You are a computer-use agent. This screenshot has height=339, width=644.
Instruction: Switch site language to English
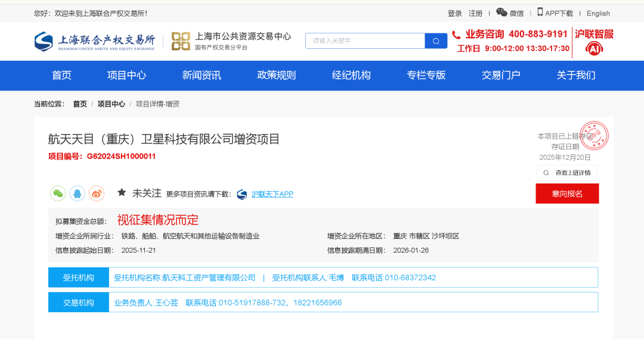tap(598, 13)
